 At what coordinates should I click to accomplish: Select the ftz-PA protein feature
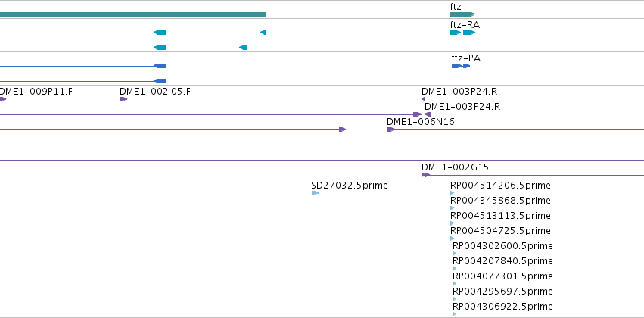[461, 66]
